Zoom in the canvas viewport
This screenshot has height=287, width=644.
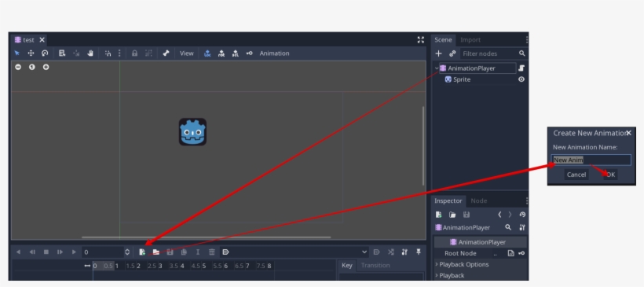(46, 67)
